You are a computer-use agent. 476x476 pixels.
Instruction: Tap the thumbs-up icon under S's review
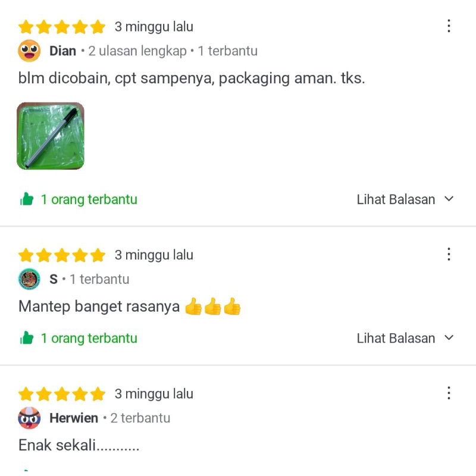(x=27, y=338)
